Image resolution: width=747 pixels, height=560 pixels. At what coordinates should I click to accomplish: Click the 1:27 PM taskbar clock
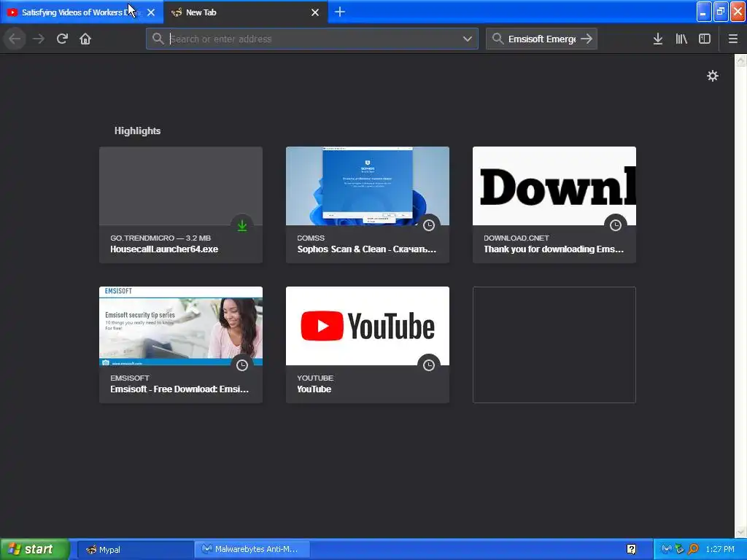pyautogui.click(x=720, y=550)
